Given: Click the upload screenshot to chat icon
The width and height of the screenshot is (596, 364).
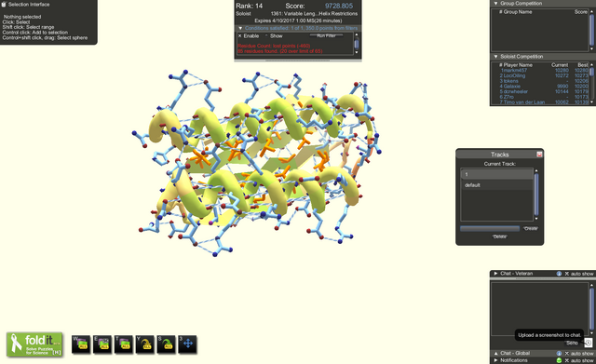Looking at the screenshot, I should tap(588, 343).
